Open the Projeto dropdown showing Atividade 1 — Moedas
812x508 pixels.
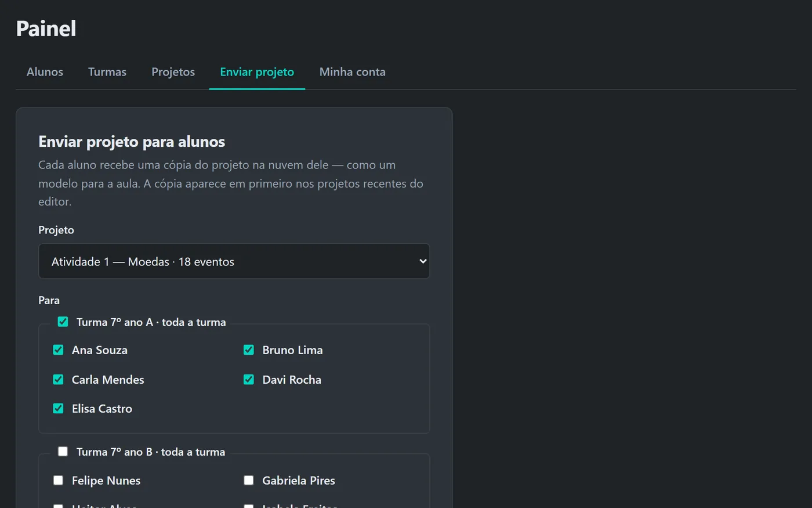(x=234, y=261)
